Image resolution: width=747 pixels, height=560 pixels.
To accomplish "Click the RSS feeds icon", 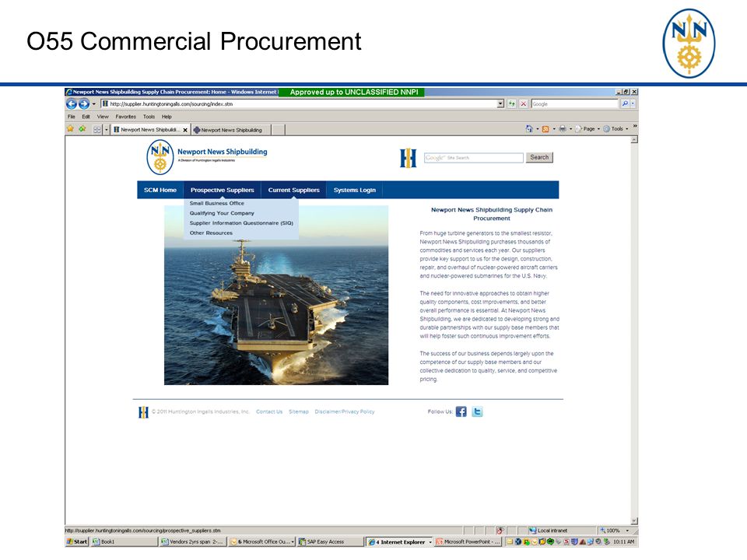I will pos(545,129).
